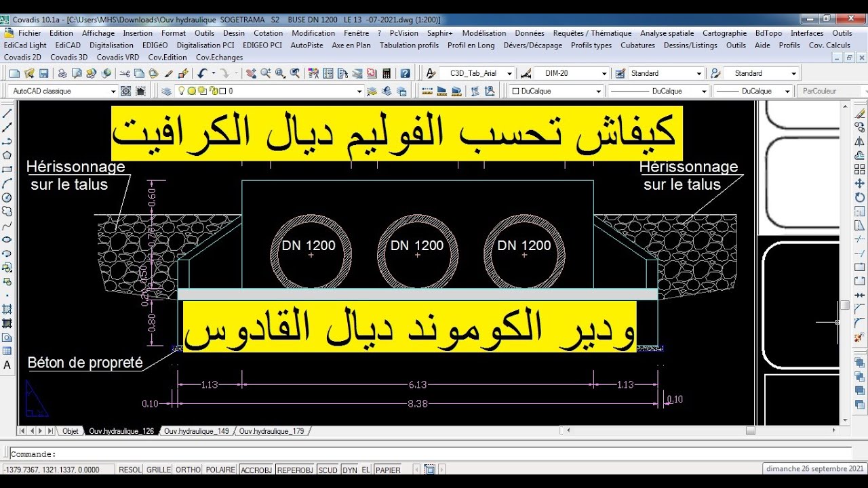
Task: Switch to Ouv.hydraulique_179 layout tab
Action: tap(271, 431)
